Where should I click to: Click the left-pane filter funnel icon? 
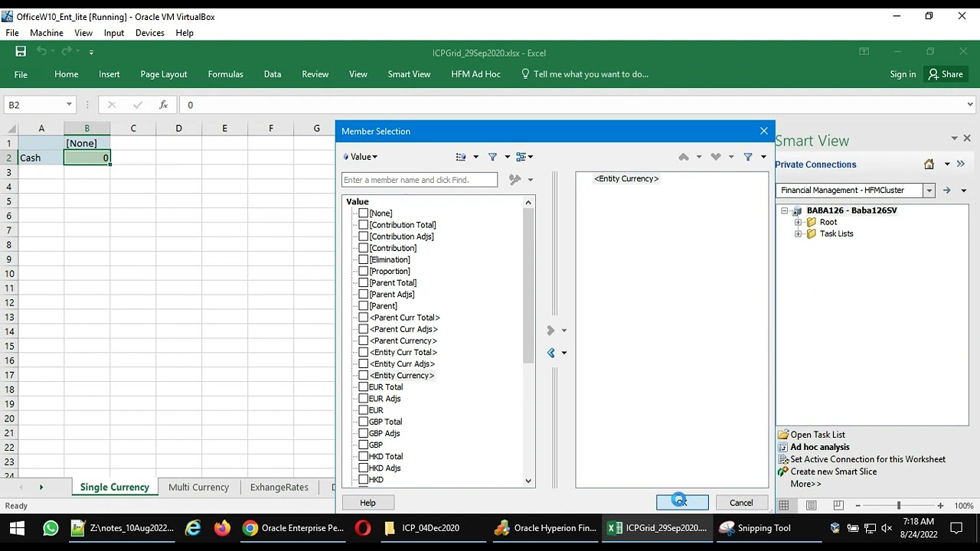[492, 157]
